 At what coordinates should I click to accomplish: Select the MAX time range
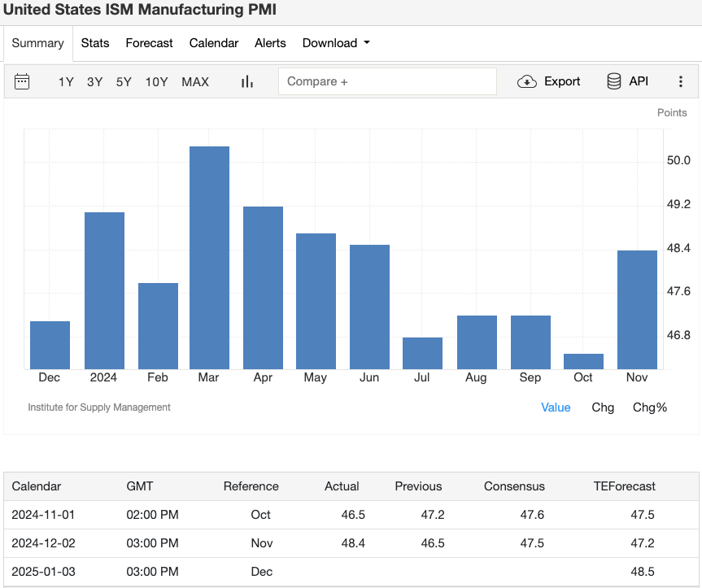[x=194, y=81]
